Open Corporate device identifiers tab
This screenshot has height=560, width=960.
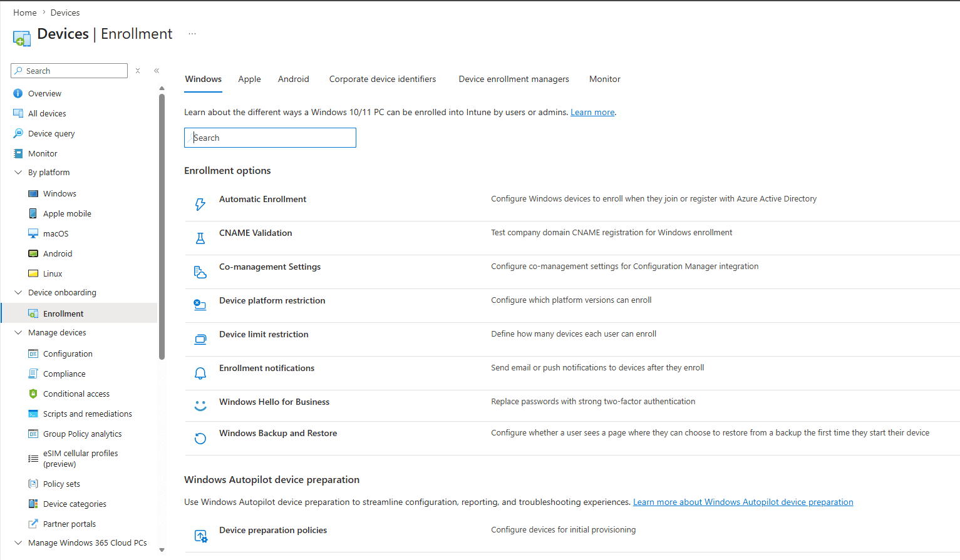coord(383,79)
